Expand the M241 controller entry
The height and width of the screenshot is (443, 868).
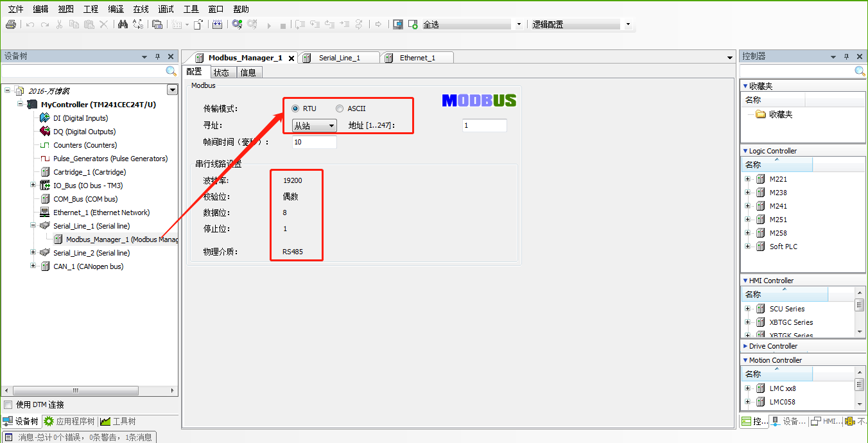(x=747, y=206)
